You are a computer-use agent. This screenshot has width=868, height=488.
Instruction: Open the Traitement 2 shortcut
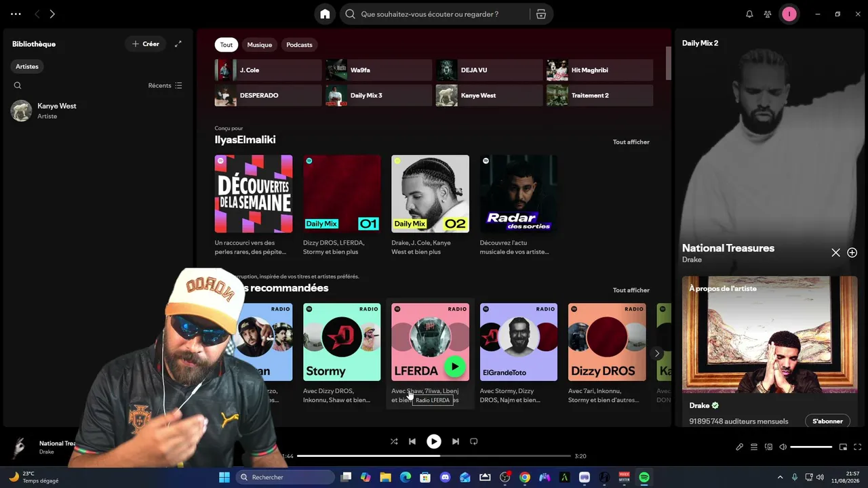(600, 96)
